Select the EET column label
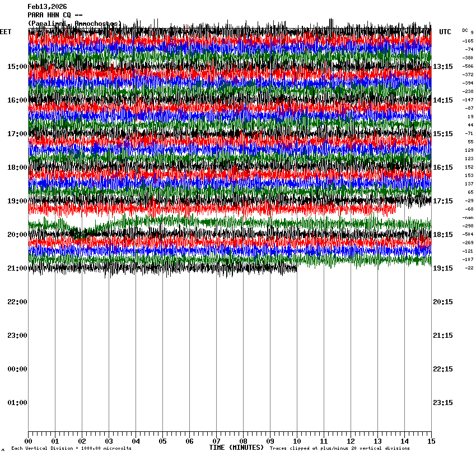This screenshot has height=456, width=476. click(6, 32)
